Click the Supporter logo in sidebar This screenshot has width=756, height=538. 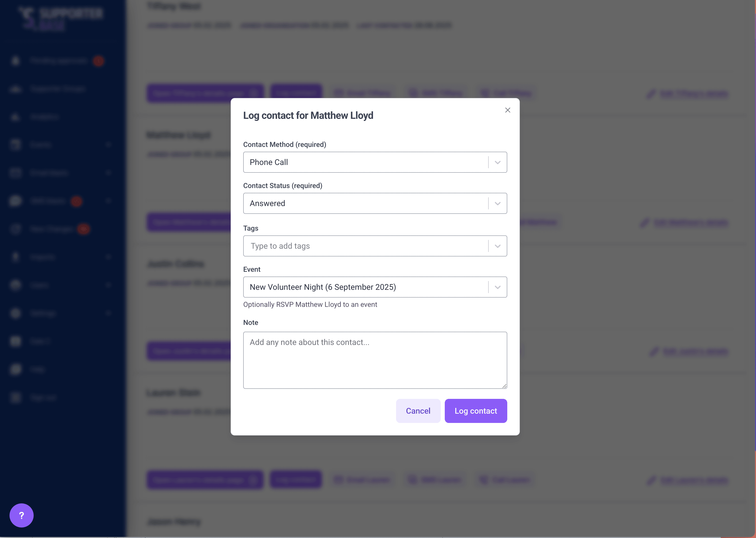pos(60,18)
